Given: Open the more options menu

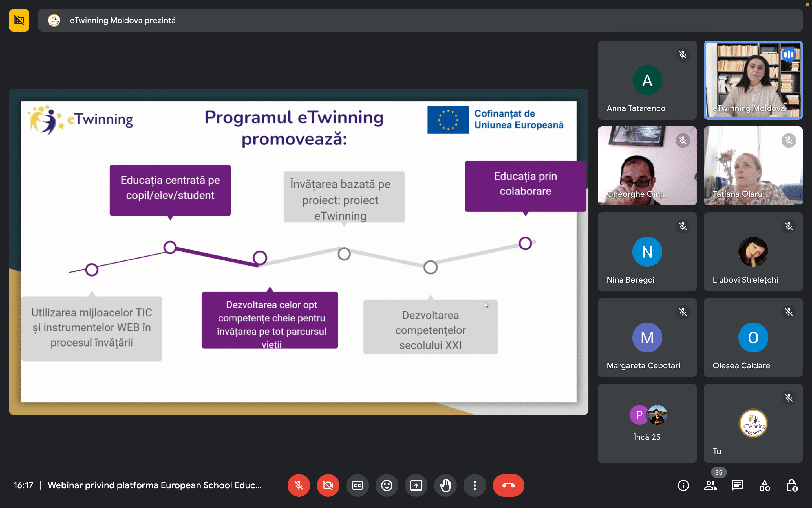Looking at the screenshot, I should tap(475, 485).
